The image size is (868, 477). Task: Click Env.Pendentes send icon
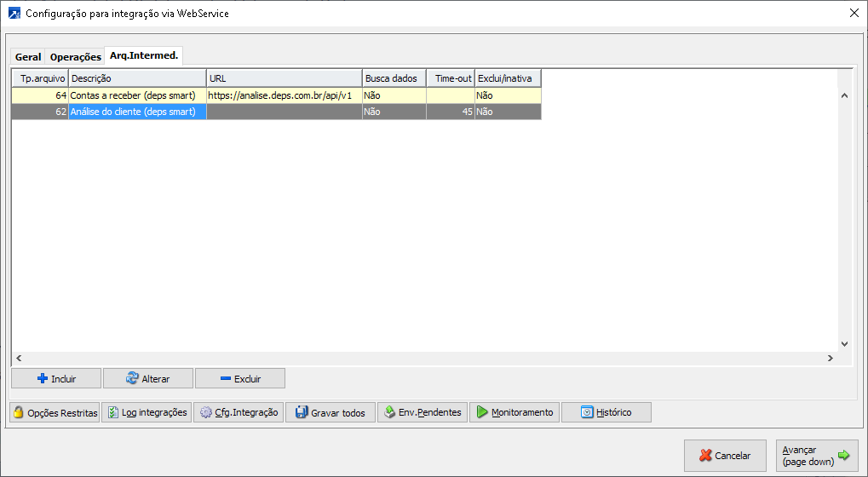point(390,412)
